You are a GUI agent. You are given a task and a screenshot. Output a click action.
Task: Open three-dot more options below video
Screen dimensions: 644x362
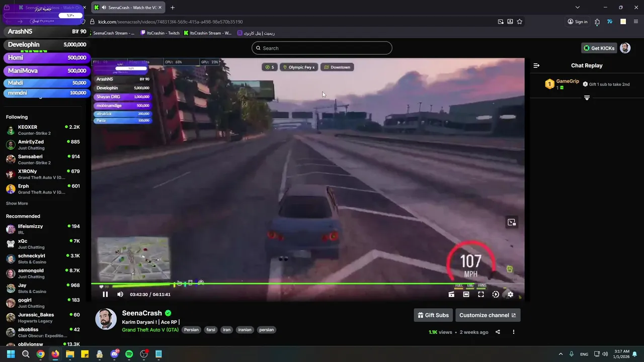click(513, 332)
